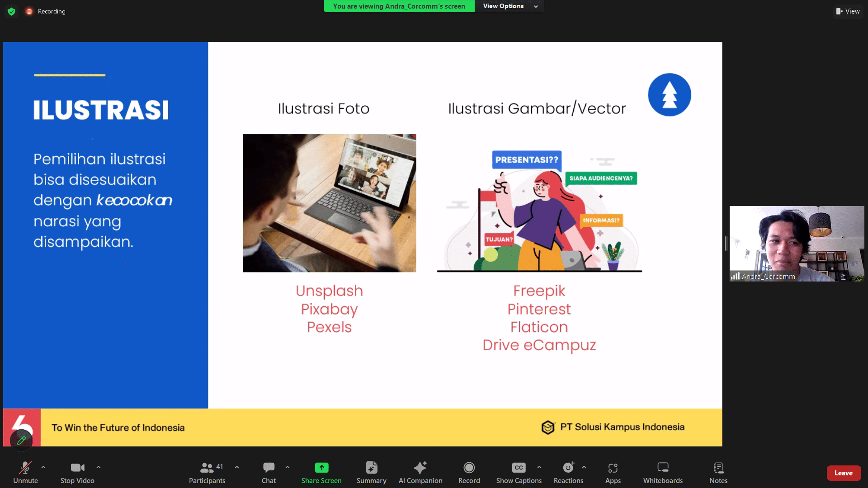Open AI Companion
Image resolution: width=868 pixels, height=488 pixels.
point(420,473)
